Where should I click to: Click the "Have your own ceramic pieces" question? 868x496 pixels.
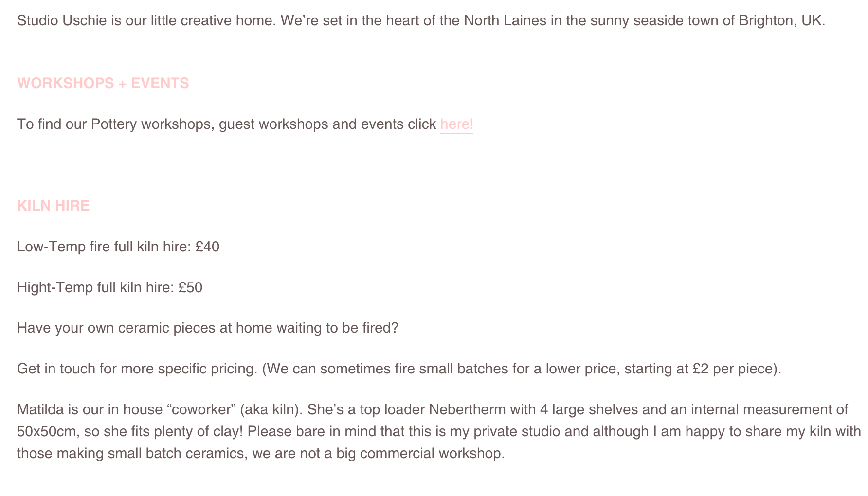coord(208,328)
